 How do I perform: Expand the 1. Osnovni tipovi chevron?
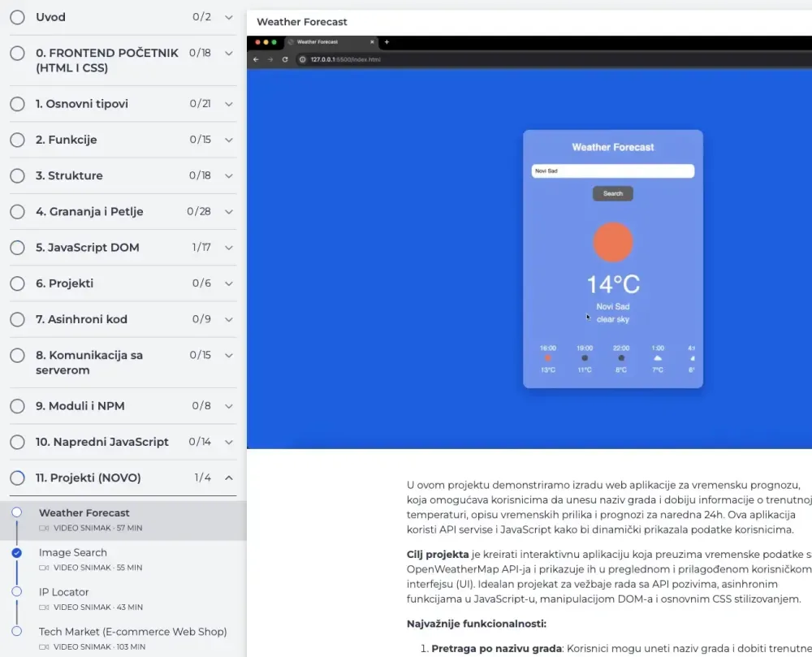pyautogui.click(x=228, y=104)
